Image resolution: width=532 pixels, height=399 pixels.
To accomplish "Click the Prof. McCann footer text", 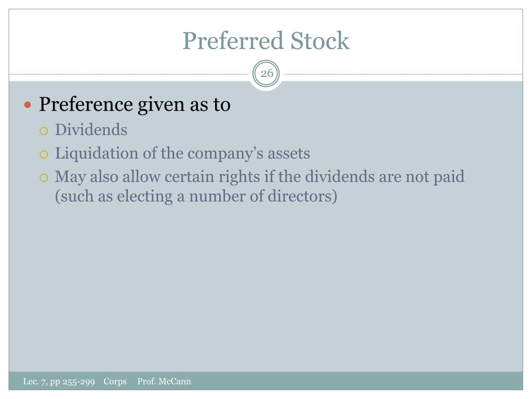I will [x=164, y=381].
